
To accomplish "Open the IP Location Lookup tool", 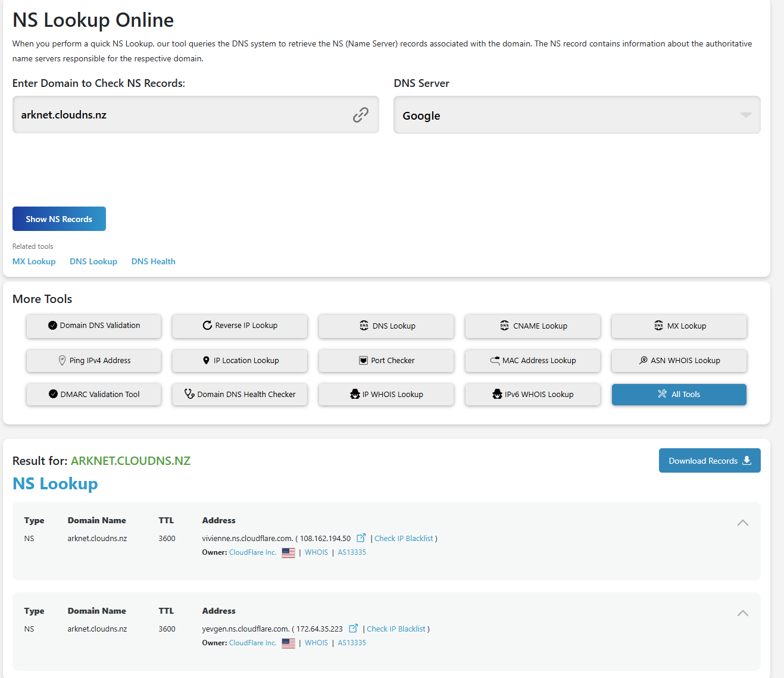I will (240, 361).
